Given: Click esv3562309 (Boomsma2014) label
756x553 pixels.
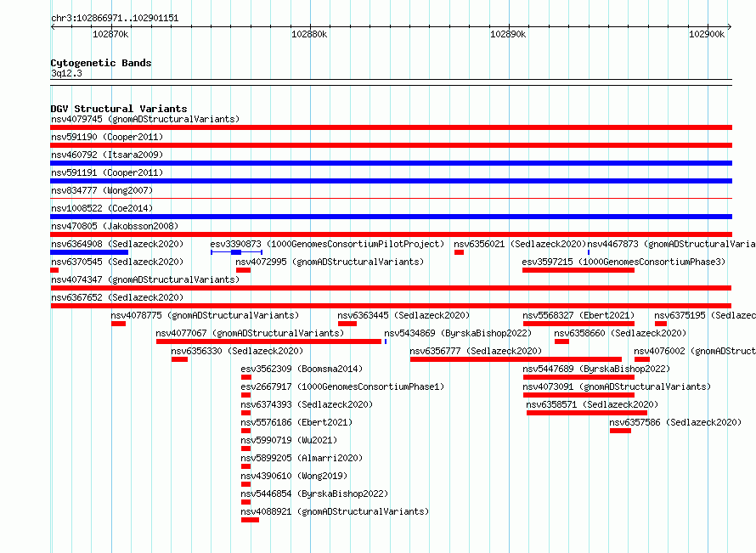Looking at the screenshot, I should point(302,369).
